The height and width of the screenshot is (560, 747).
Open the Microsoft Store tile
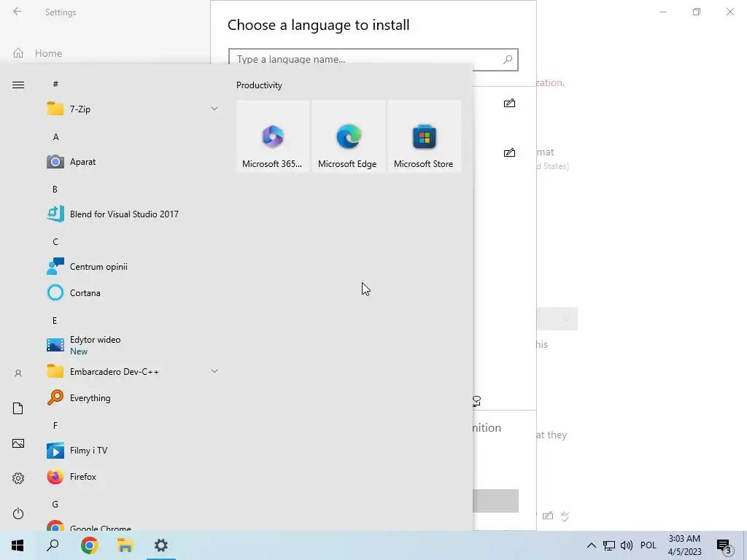click(x=424, y=136)
